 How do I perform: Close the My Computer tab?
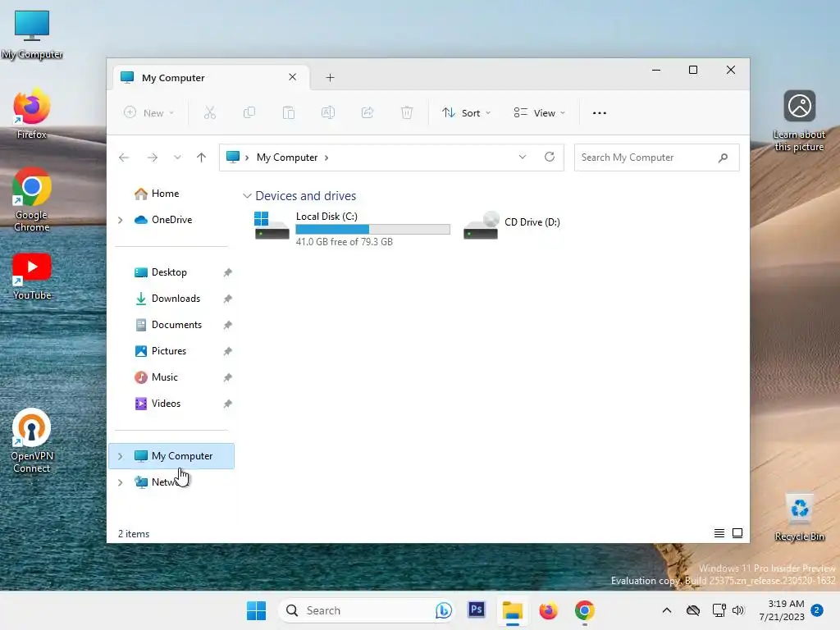(293, 77)
